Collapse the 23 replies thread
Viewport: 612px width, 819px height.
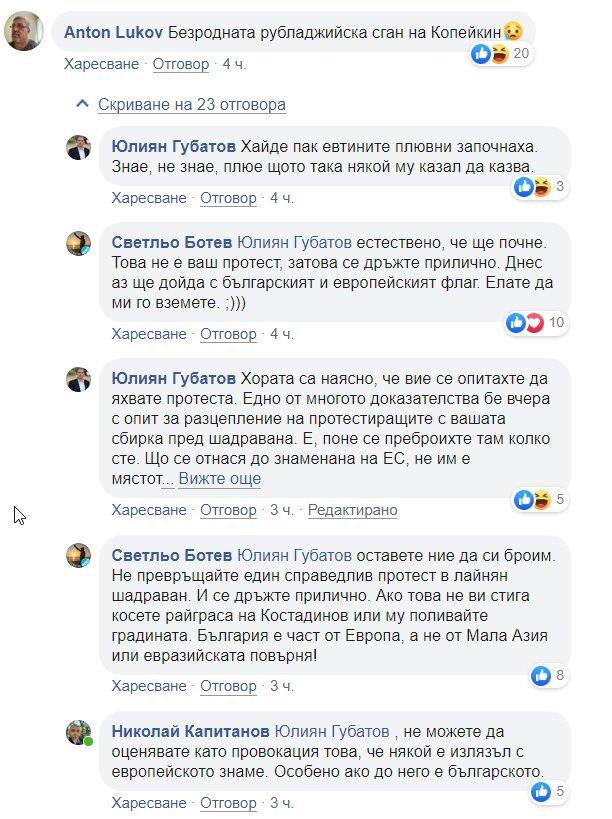click(x=191, y=104)
